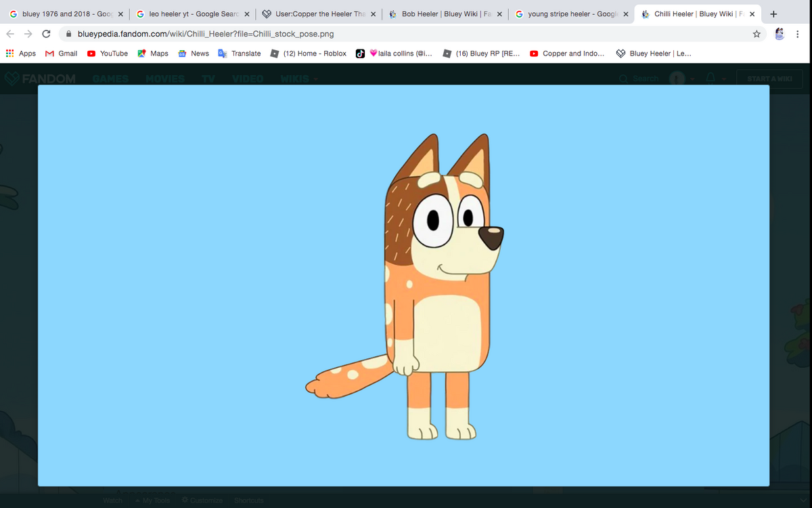Click Customize in the bottom toolbar

pos(202,501)
